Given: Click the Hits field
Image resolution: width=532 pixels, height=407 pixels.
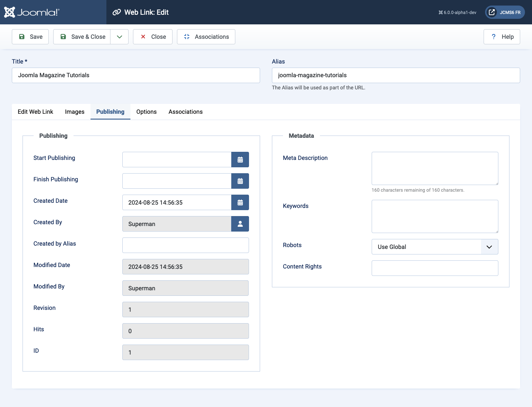Looking at the screenshot, I should click(x=185, y=331).
